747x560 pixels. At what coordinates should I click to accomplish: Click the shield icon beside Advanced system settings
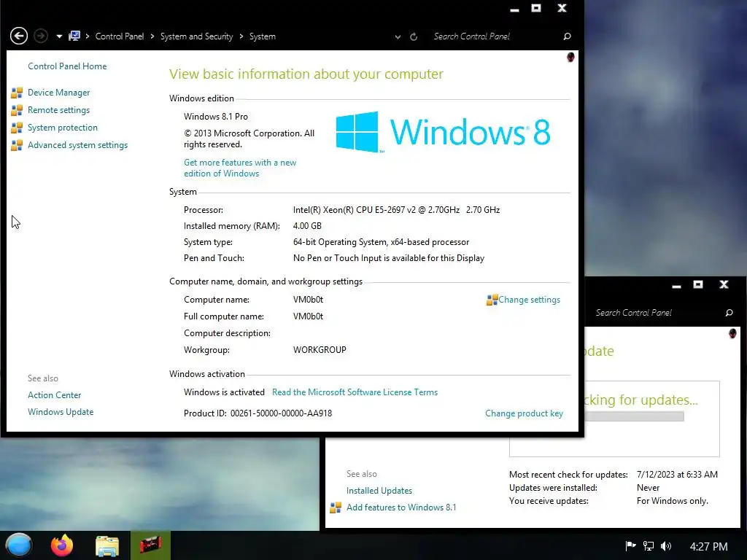[x=17, y=145]
